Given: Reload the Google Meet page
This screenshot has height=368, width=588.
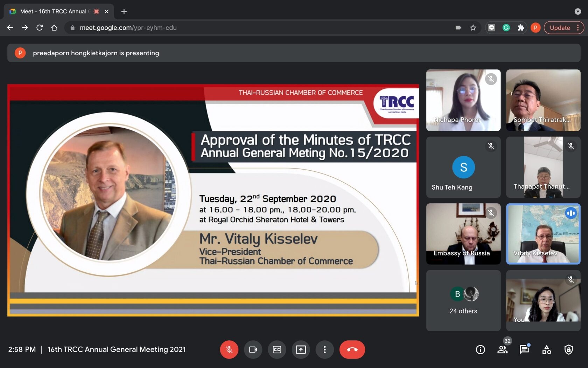Looking at the screenshot, I should (40, 28).
